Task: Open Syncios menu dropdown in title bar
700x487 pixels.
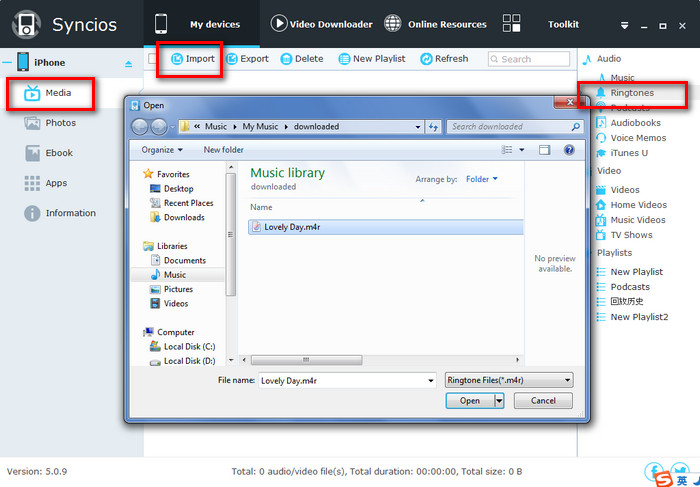Action: 625,26
